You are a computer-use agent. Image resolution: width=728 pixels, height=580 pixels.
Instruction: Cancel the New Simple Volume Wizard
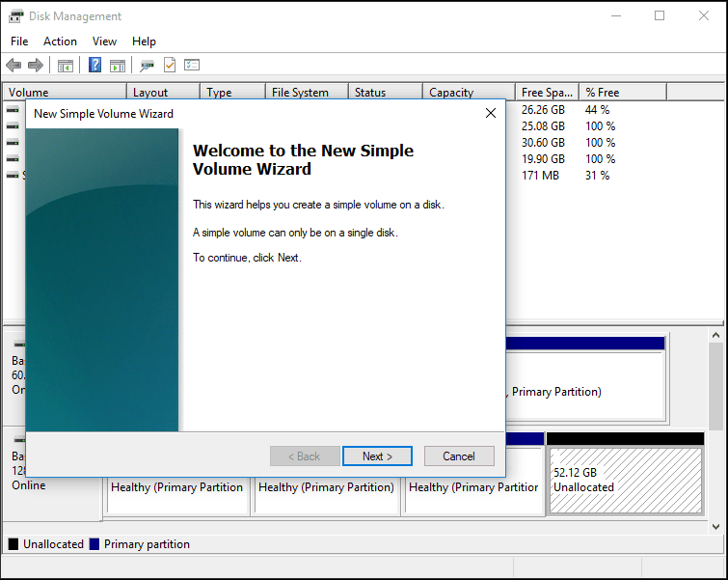tap(459, 456)
